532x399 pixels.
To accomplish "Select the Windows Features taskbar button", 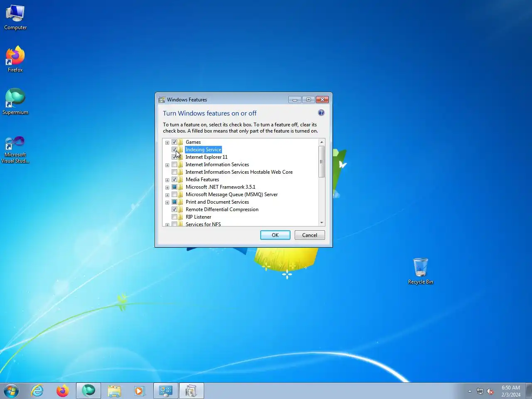I will 191,391.
